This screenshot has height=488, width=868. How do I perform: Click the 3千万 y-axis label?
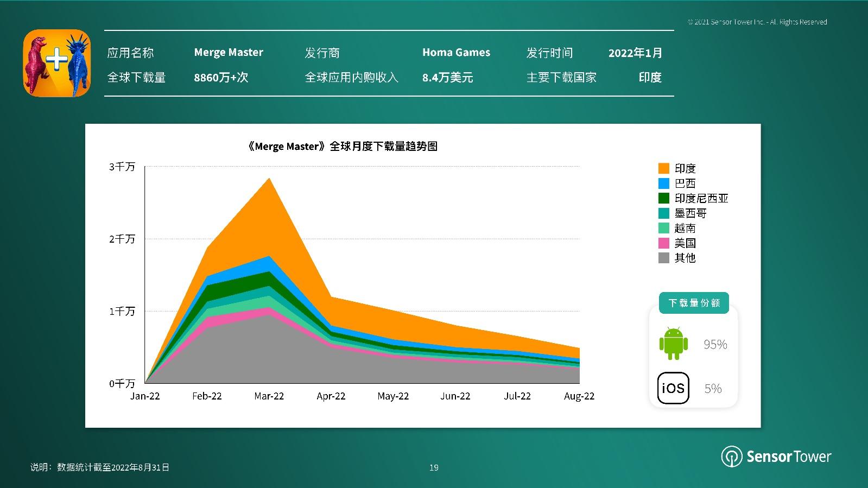coord(122,167)
